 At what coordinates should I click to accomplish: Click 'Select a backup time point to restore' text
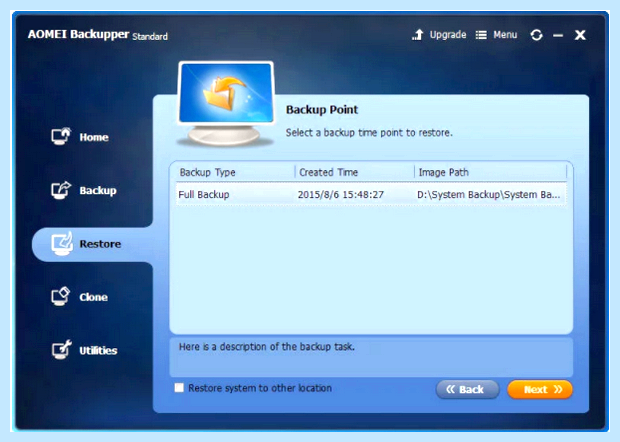coord(369,132)
